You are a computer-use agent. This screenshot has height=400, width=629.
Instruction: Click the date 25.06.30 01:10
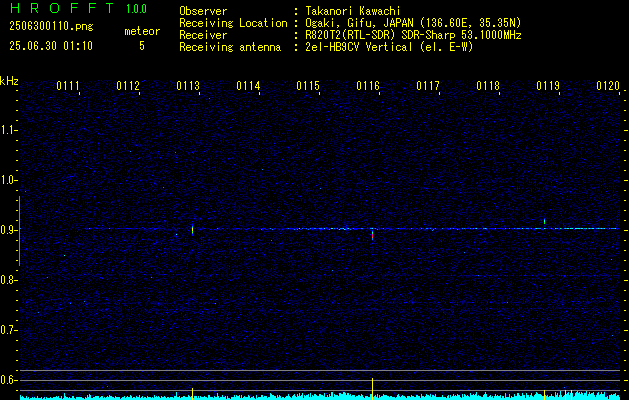pyautogui.click(x=51, y=46)
